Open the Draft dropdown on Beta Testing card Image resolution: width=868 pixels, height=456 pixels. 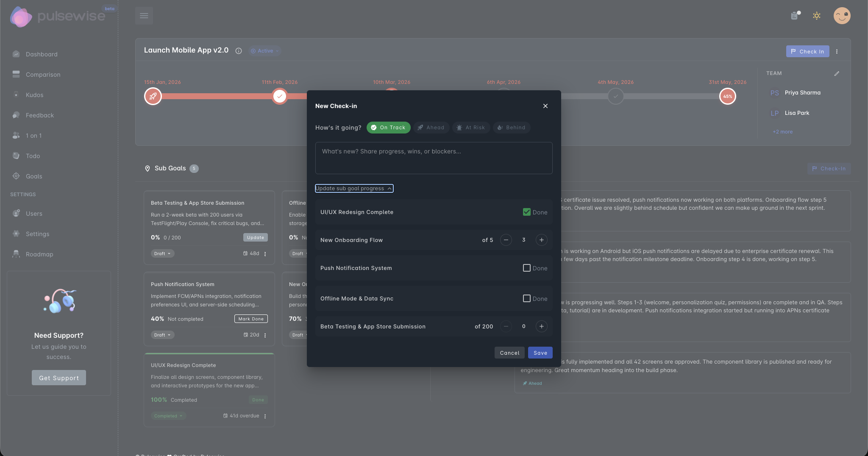tap(162, 253)
